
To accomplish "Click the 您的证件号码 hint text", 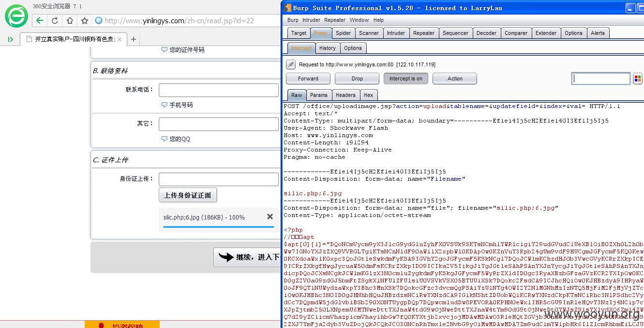I will pos(187,49).
